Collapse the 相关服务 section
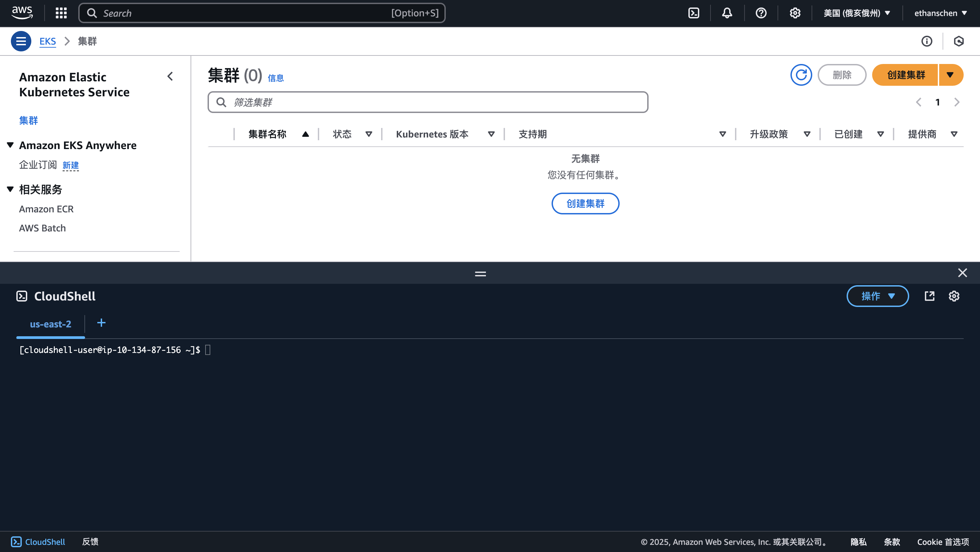 [x=11, y=189]
